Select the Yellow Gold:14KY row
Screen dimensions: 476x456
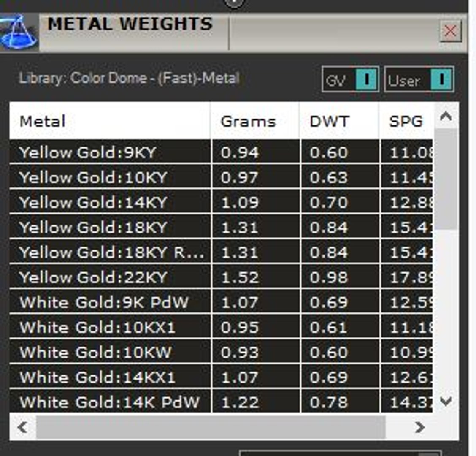tap(221, 202)
